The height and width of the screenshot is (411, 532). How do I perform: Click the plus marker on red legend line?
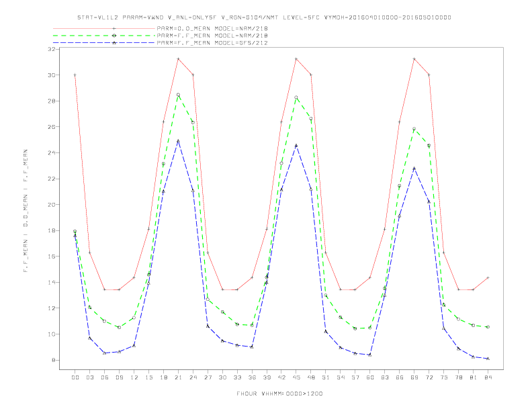pyautogui.click(x=114, y=28)
